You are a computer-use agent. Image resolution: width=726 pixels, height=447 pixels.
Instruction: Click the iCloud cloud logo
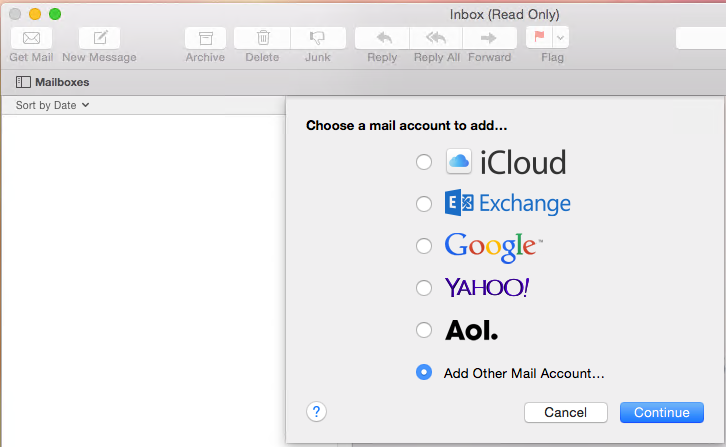tap(459, 162)
